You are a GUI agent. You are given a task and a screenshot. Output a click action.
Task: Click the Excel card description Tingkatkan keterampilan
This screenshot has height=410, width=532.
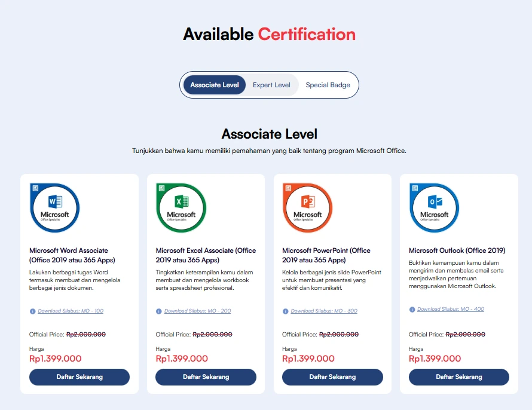[x=204, y=280]
